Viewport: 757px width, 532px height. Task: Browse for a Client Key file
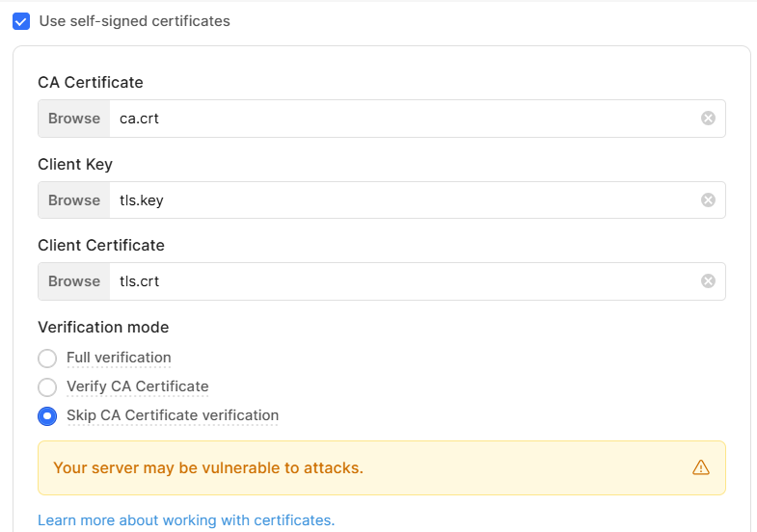74,200
